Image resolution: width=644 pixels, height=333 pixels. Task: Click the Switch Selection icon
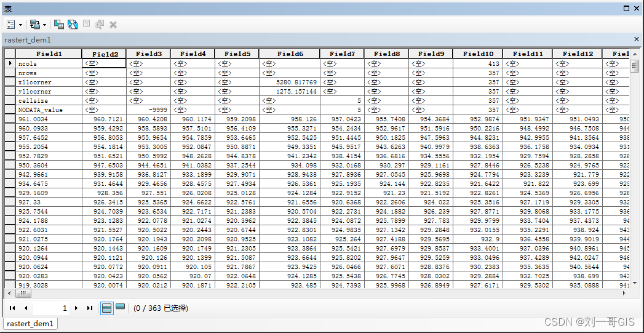pyautogui.click(x=73, y=25)
